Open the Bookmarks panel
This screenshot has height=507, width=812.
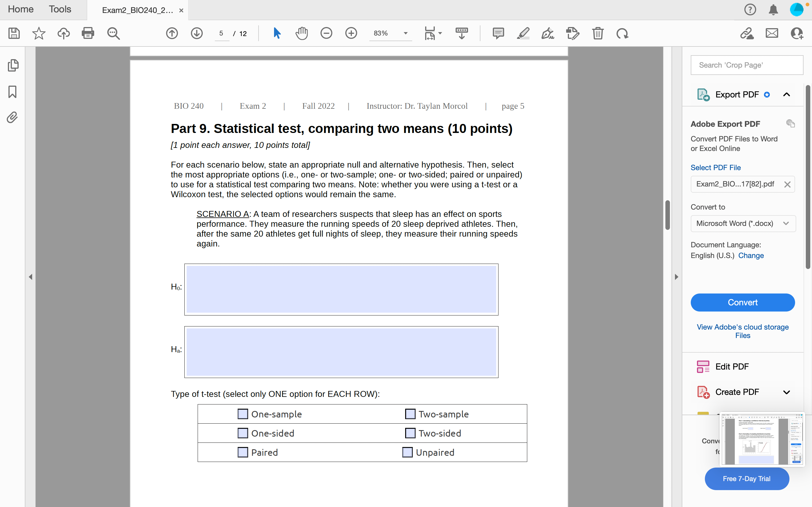12,92
